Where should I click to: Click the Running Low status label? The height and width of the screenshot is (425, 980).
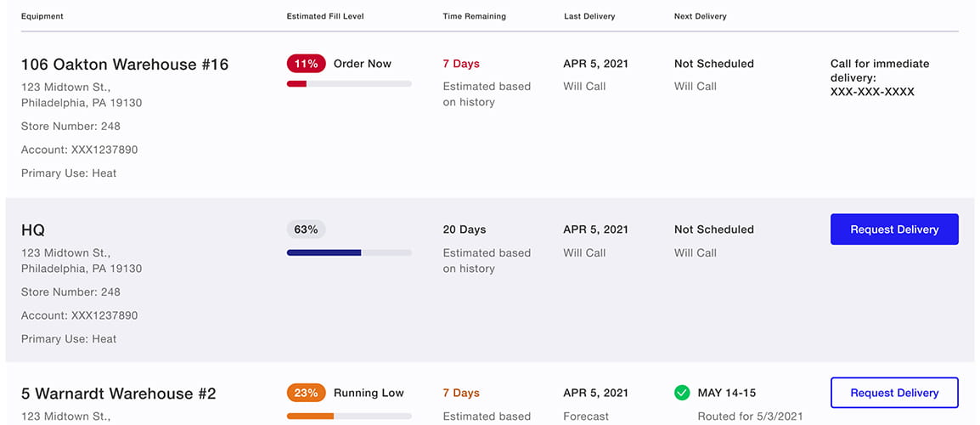369,393
